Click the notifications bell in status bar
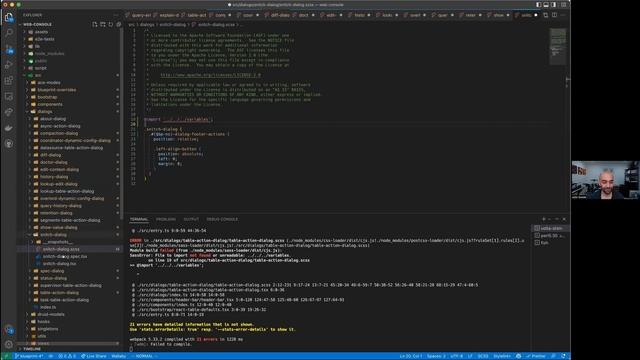This screenshot has height=360, width=640. click(x=564, y=356)
